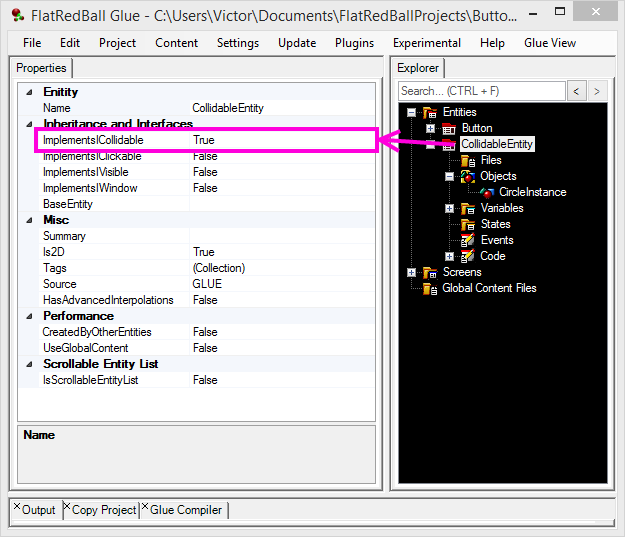Click the search next arrow button
Screen dimensions: 625x537
pos(597,91)
